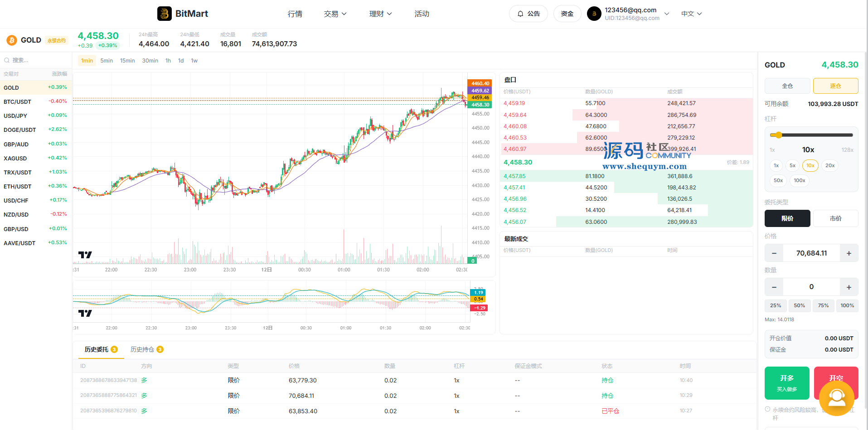Switch to the 历史持仓 tab
The height and width of the screenshot is (430, 868).
tap(147, 349)
